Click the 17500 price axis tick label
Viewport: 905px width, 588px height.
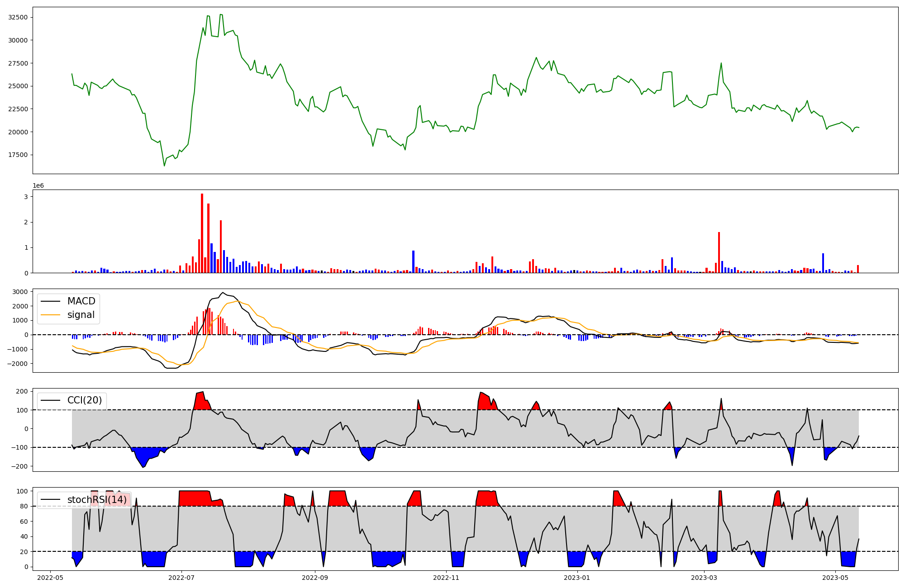[x=18, y=155]
